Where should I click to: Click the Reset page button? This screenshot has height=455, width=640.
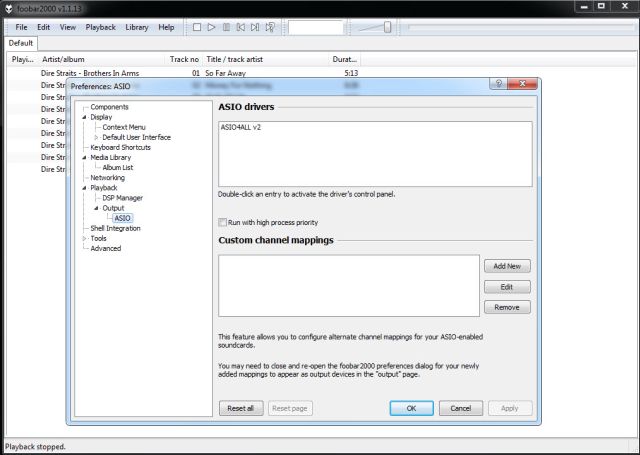tap(290, 408)
